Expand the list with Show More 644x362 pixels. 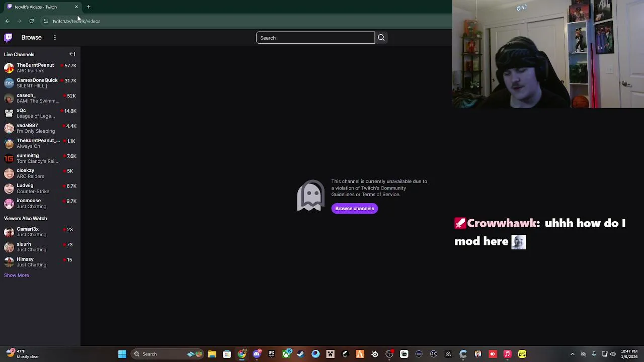click(17, 276)
